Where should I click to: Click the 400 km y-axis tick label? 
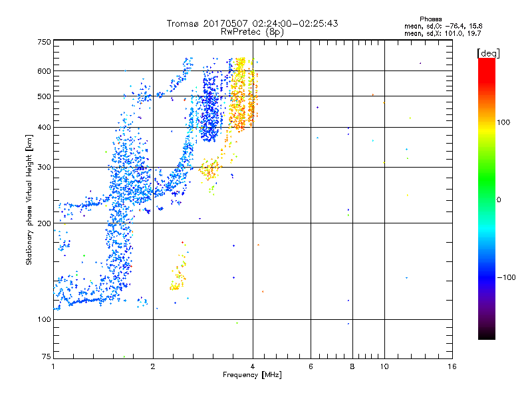(44, 127)
